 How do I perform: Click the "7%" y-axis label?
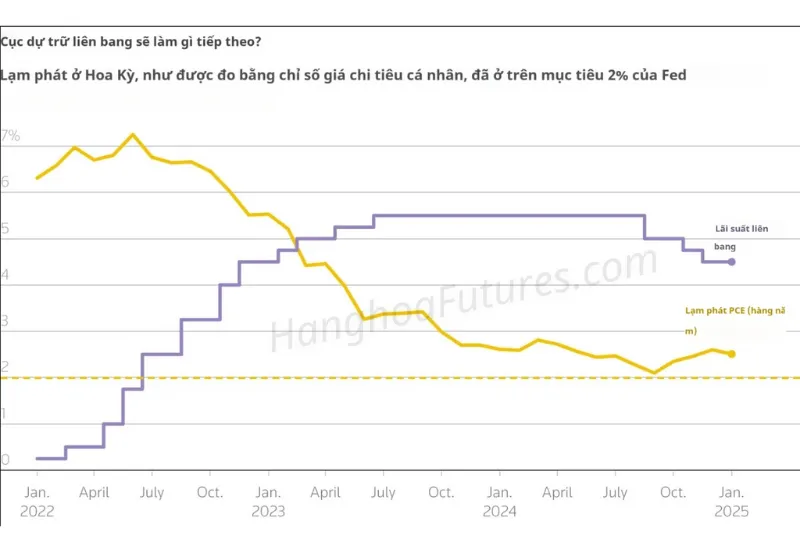click(x=10, y=135)
